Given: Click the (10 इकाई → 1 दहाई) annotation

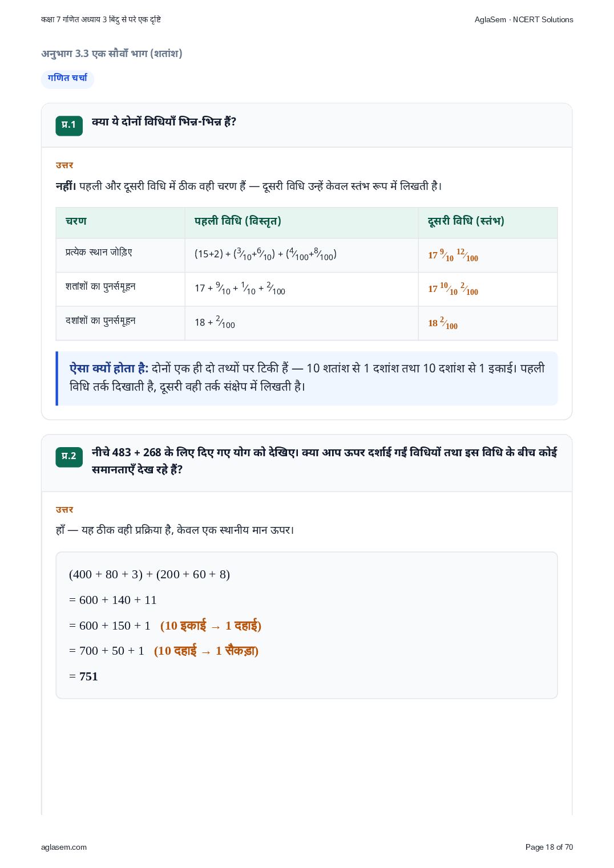Looking at the screenshot, I should point(211,626).
